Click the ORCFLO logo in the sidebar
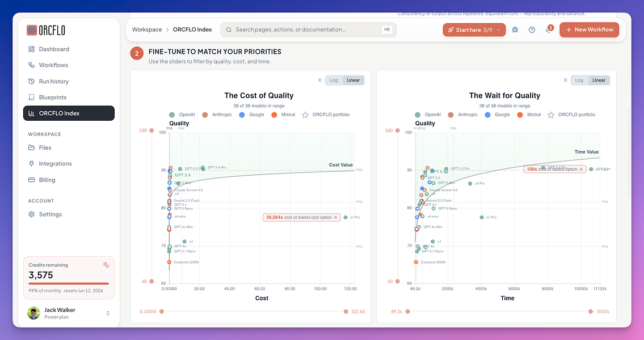The width and height of the screenshot is (644, 340). tap(45, 30)
